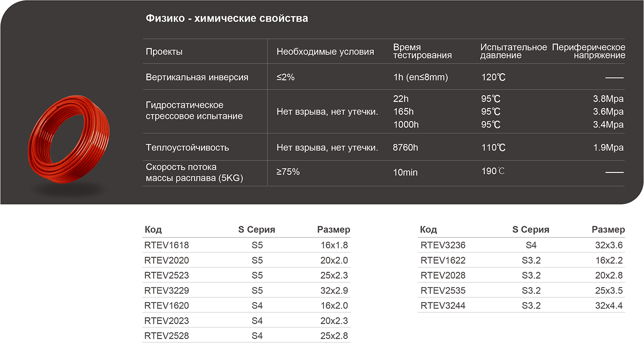Click the Периферическое напряжение header

[x=589, y=51]
